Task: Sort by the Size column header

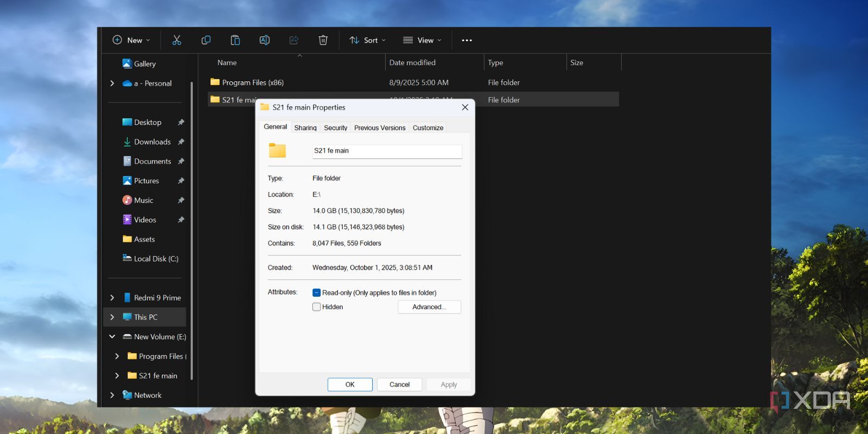Action: click(x=594, y=62)
